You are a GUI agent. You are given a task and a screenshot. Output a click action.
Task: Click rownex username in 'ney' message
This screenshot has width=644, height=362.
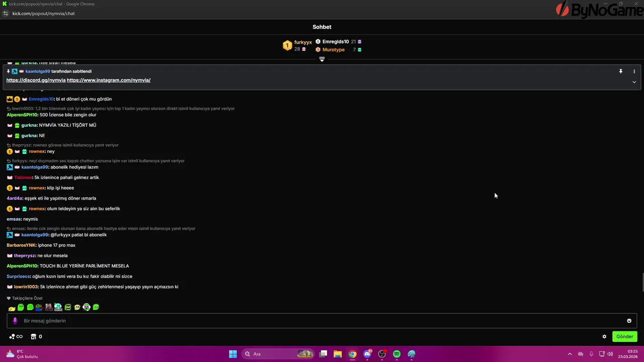(x=37, y=151)
